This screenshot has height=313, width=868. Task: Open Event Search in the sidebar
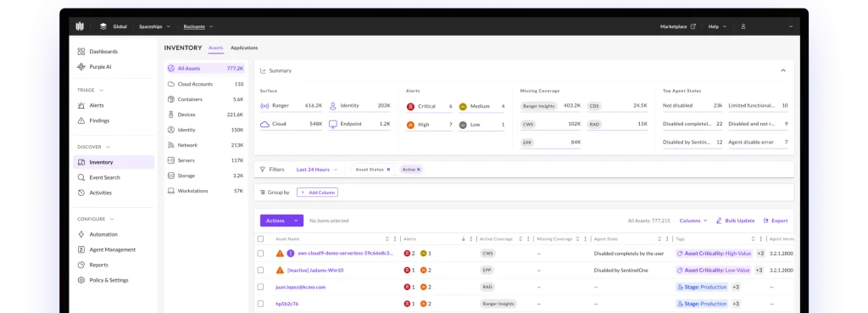tap(104, 177)
